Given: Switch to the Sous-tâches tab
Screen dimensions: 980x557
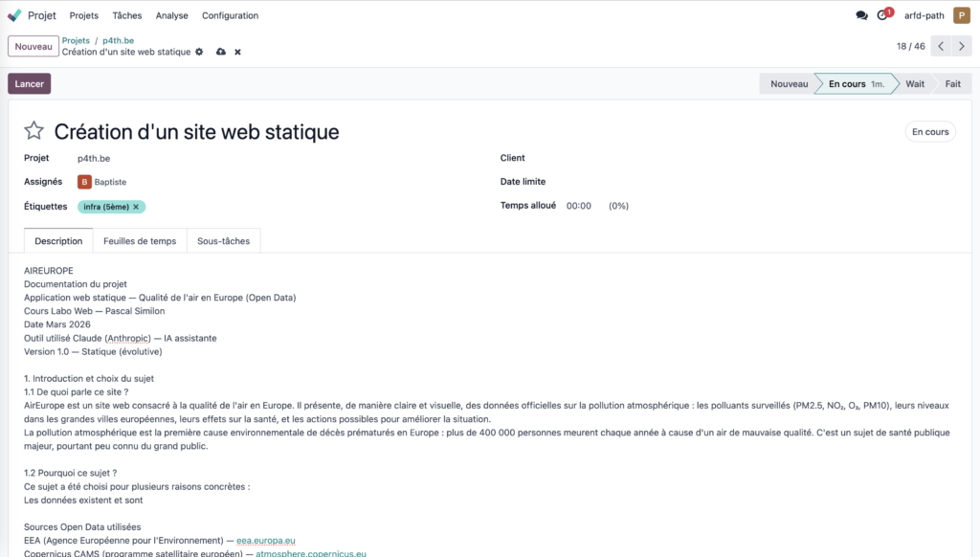Looking at the screenshot, I should click(223, 241).
